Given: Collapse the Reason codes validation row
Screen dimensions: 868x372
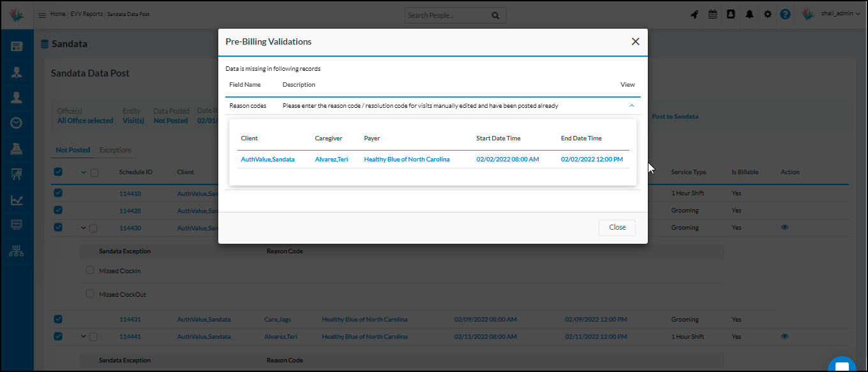Looking at the screenshot, I should 632,106.
